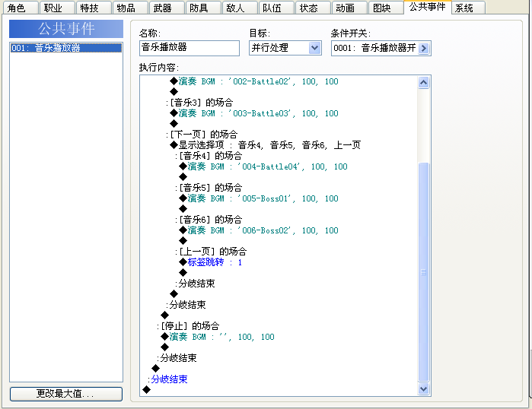Image resolution: width=532 pixels, height=409 pixels.
Task: Open the 物品 tab
Action: point(130,8)
